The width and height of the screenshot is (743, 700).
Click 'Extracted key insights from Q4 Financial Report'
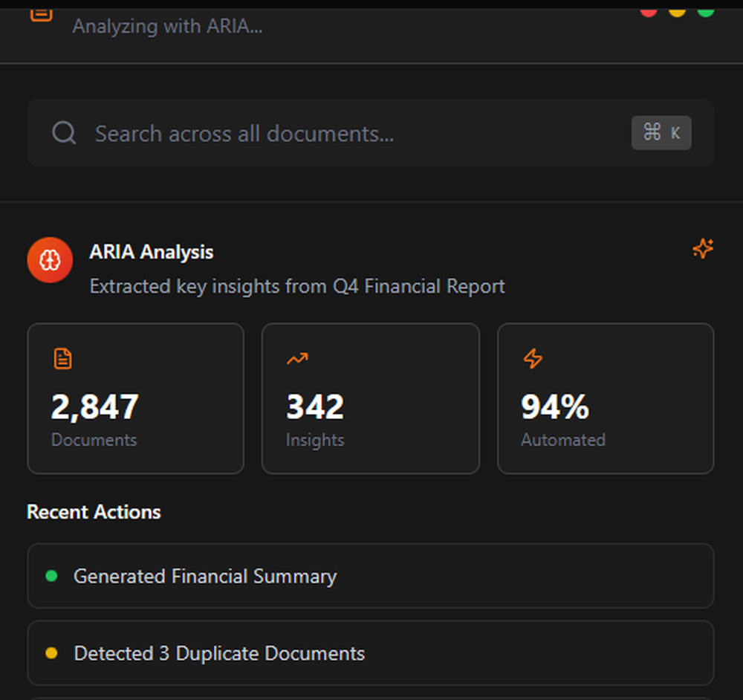(x=297, y=287)
